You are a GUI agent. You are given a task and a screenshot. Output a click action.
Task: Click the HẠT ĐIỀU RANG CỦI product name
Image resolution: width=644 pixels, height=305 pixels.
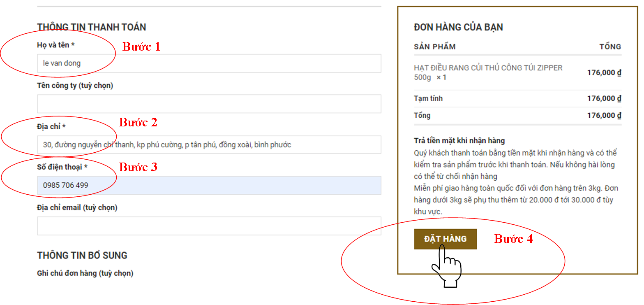coord(488,68)
